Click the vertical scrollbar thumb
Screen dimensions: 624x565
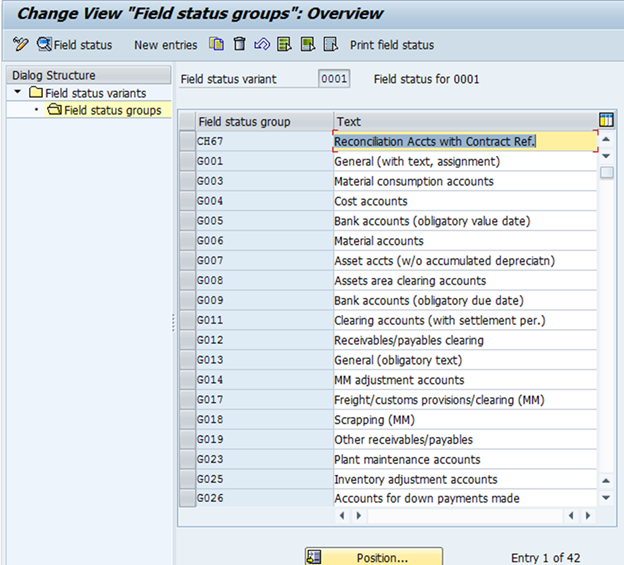click(x=606, y=172)
